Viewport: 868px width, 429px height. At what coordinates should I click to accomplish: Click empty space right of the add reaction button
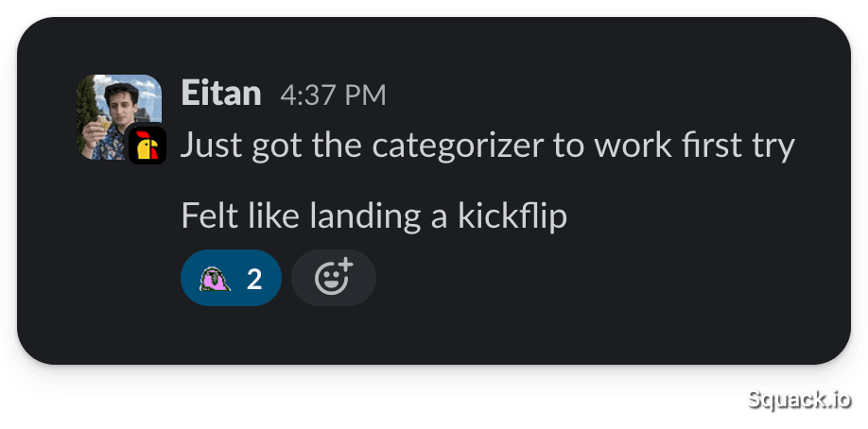point(567,279)
